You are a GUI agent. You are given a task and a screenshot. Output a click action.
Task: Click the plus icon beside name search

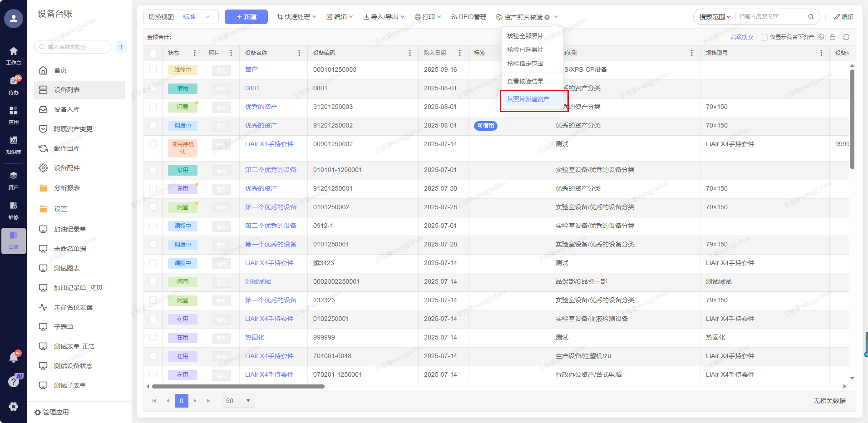click(x=121, y=47)
